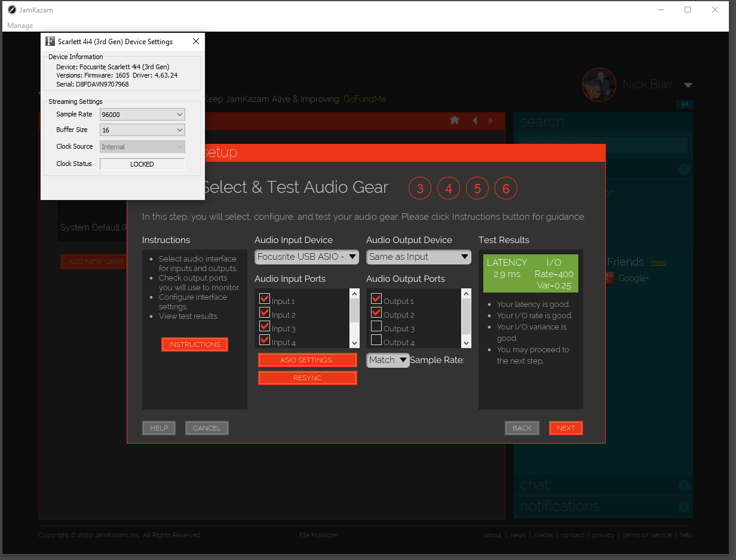Click the File Manager link in footer

click(318, 535)
